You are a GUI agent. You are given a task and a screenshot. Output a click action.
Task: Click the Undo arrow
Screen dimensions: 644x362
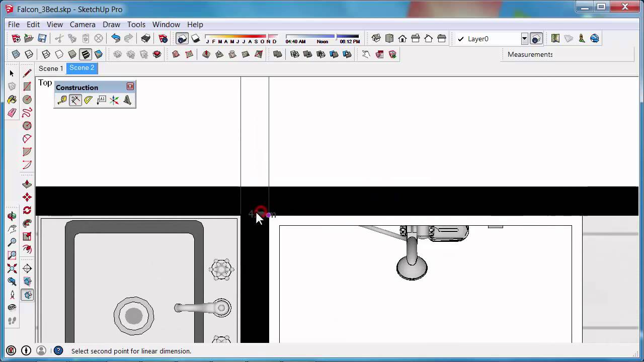(x=116, y=38)
